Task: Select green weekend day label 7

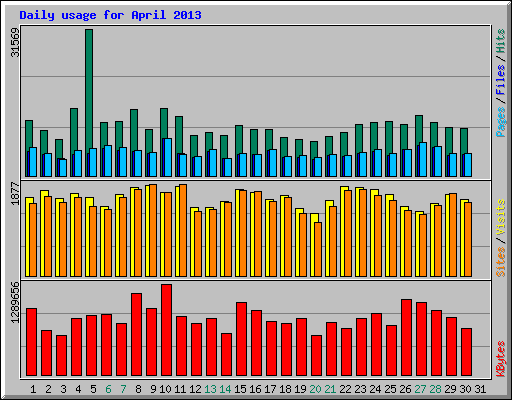Action: pos(123,389)
